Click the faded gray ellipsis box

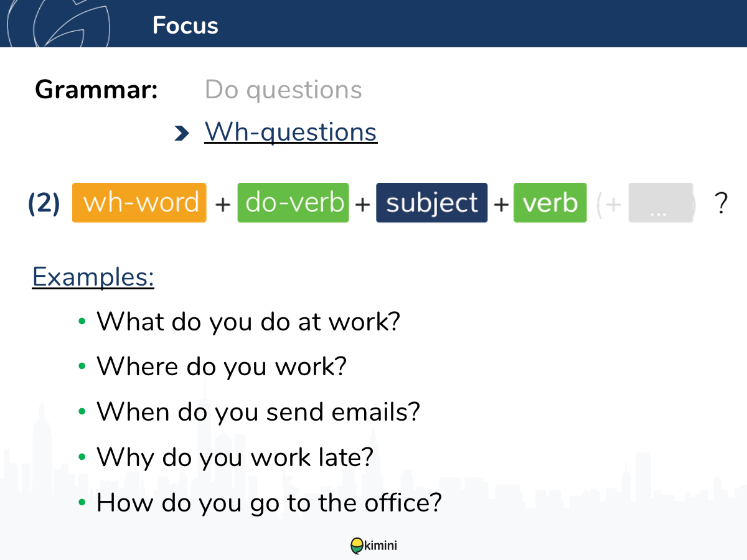661,203
